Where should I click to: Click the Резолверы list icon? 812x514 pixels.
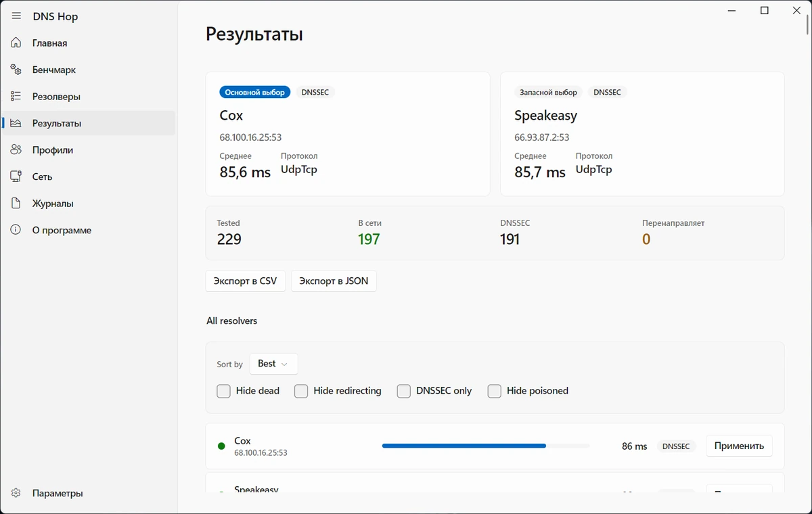(x=16, y=97)
